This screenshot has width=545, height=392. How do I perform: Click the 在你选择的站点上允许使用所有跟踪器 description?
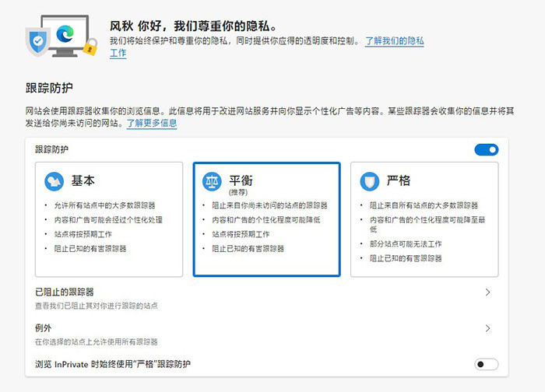[x=96, y=341]
